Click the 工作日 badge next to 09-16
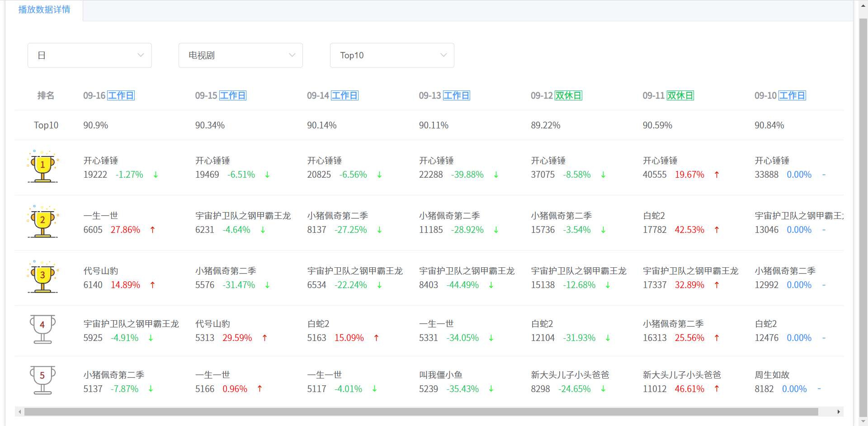 click(120, 95)
